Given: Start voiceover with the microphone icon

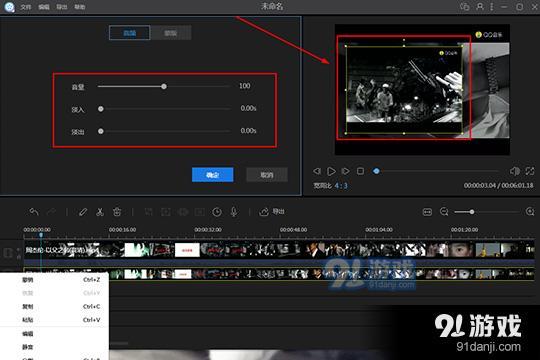Looking at the screenshot, I should point(234,212).
